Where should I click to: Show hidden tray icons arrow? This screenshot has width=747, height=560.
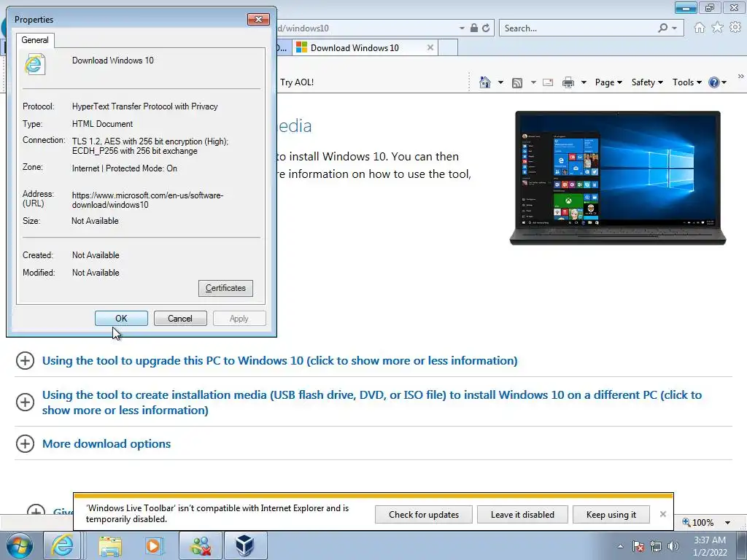pos(620,547)
